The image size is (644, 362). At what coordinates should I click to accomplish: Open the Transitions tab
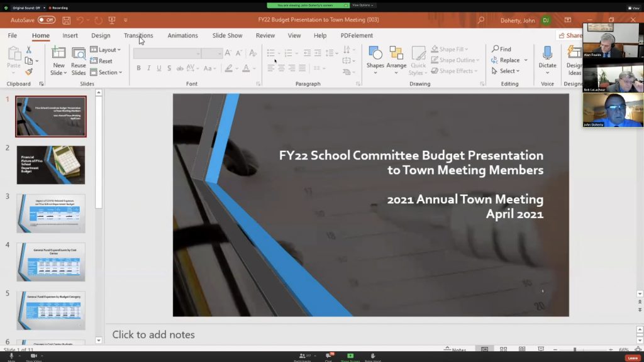pyautogui.click(x=138, y=36)
